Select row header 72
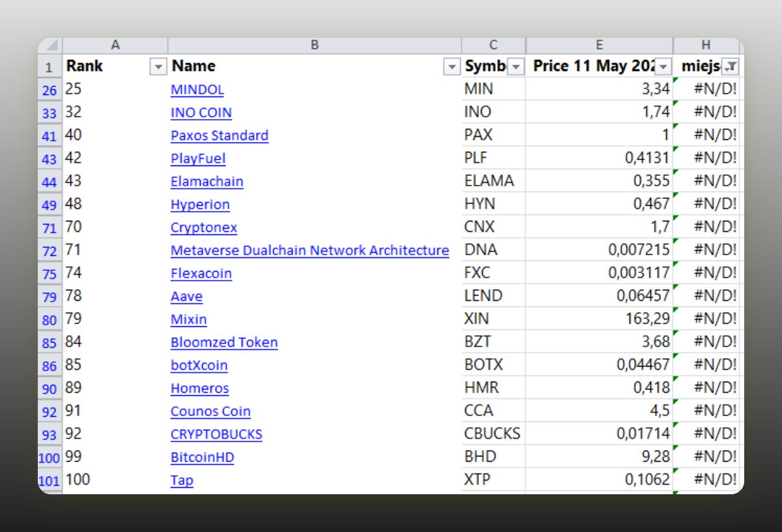 [50, 251]
